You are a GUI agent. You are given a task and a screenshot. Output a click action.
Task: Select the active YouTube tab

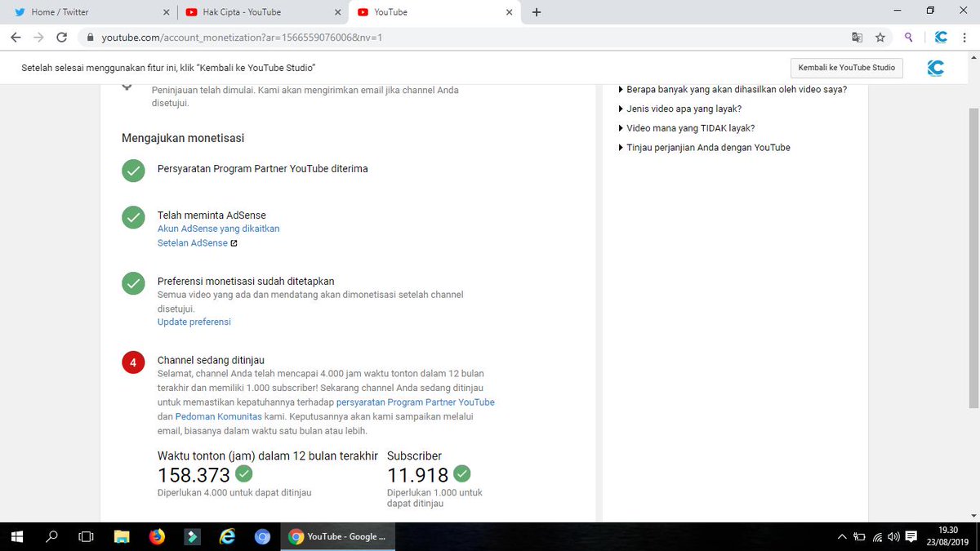433,12
